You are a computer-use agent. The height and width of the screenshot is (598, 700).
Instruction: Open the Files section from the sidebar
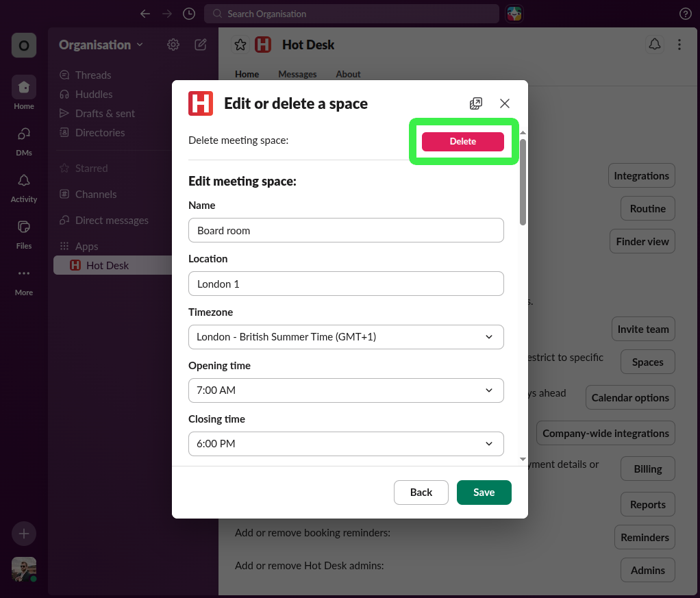23,232
